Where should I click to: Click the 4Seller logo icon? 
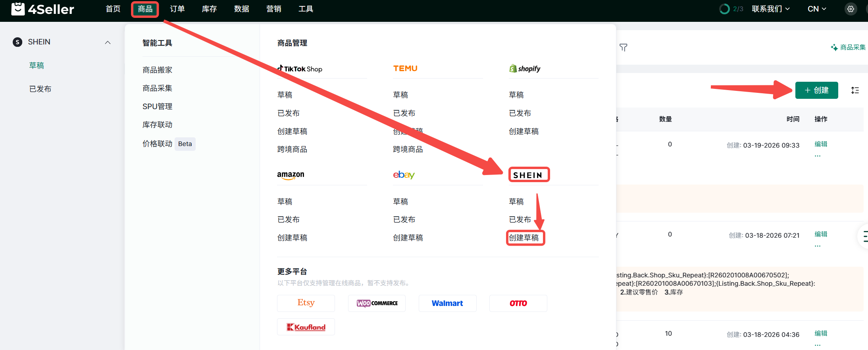click(x=18, y=9)
